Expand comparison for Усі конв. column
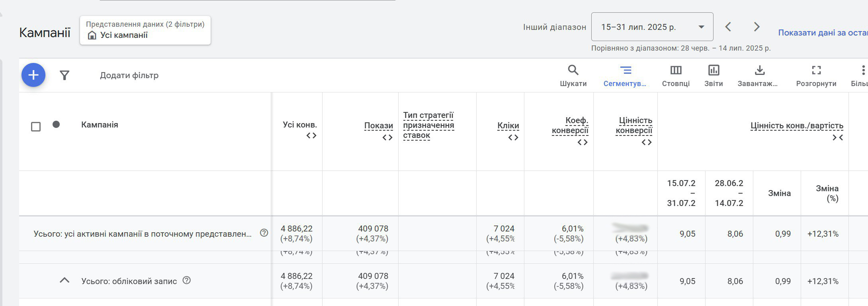This screenshot has width=868, height=306. [x=311, y=136]
